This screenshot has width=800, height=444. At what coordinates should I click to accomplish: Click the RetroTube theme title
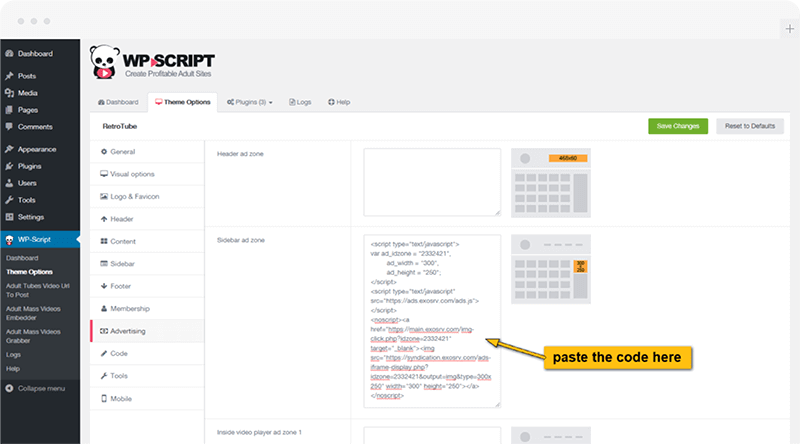pyautogui.click(x=119, y=126)
